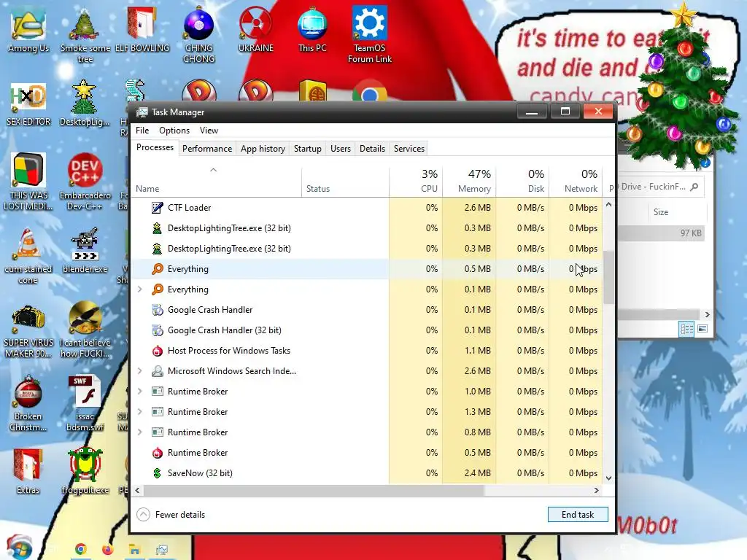
Task: Click the End task button
Action: 578,515
